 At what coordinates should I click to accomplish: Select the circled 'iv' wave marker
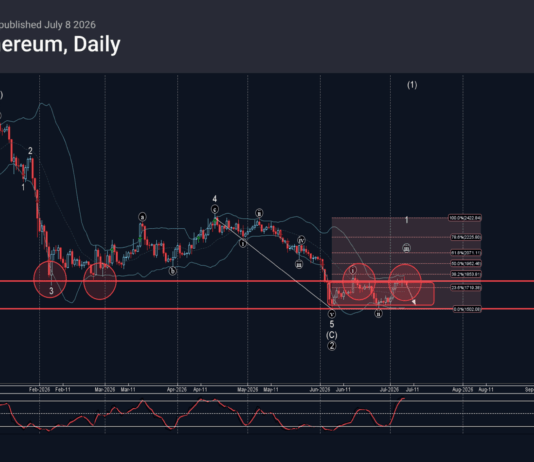coord(301,240)
